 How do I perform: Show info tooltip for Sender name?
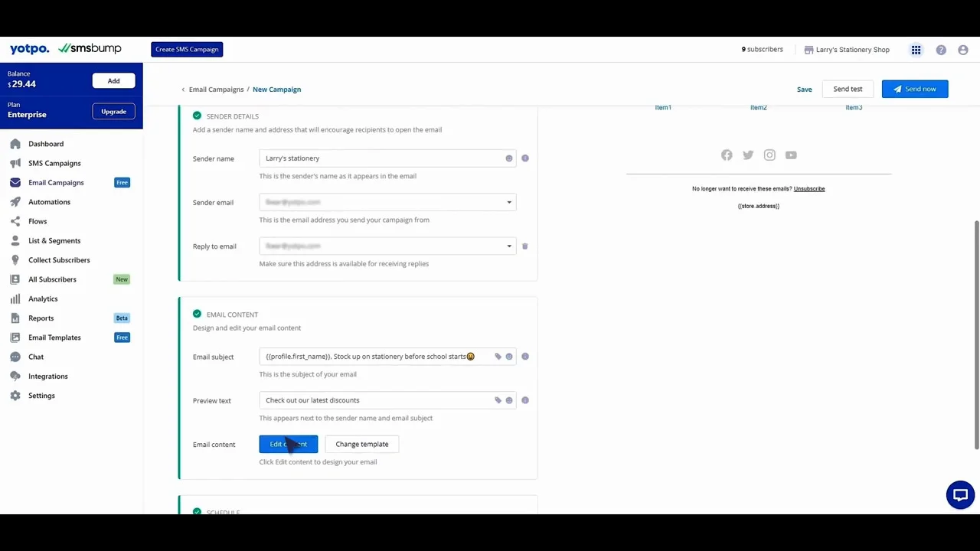(524, 158)
